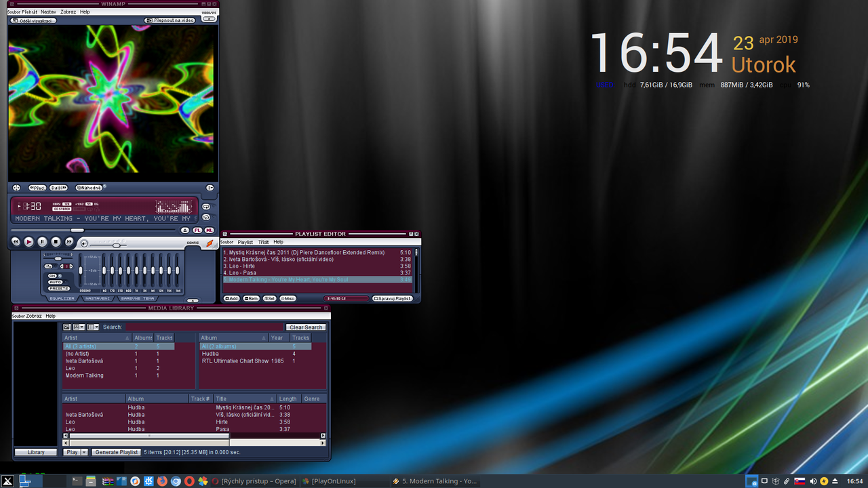Select 'Leo - Hirte' in playlist
Screen dimensions: 868x488
tap(317, 266)
